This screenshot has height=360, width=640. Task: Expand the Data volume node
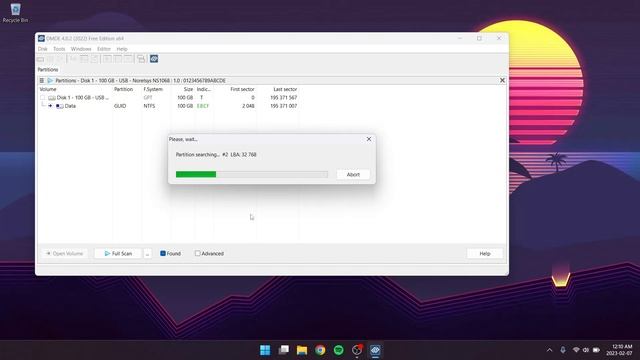tap(50, 106)
